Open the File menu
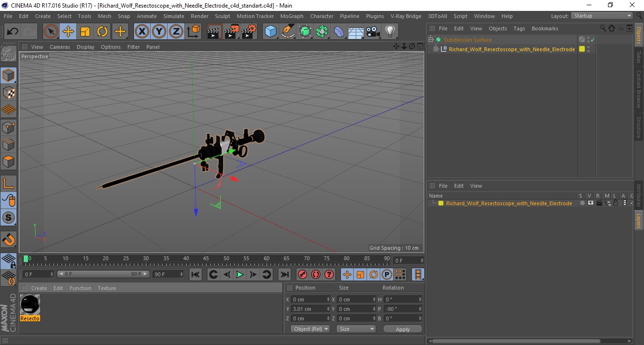The height and width of the screenshot is (345, 644). (x=8, y=16)
